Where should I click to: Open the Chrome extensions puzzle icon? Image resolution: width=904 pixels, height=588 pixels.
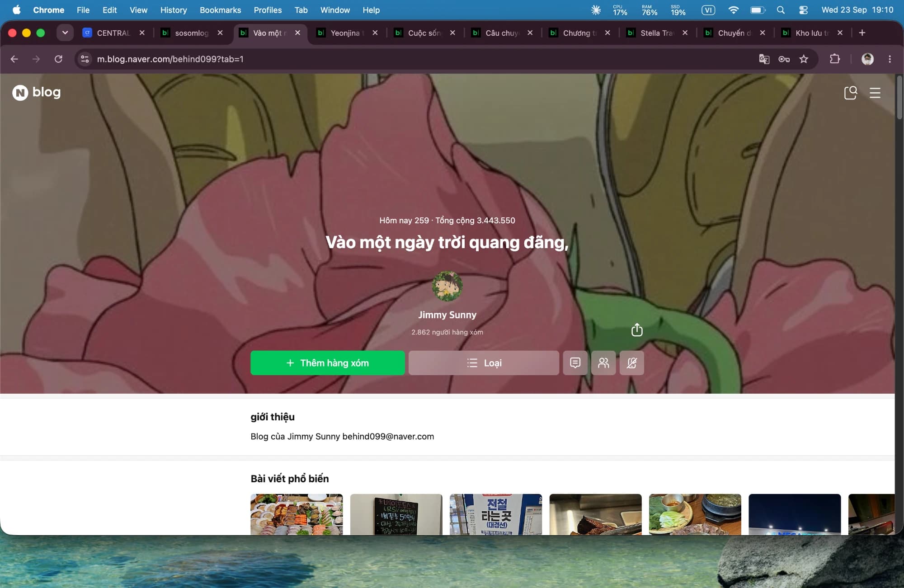click(834, 59)
